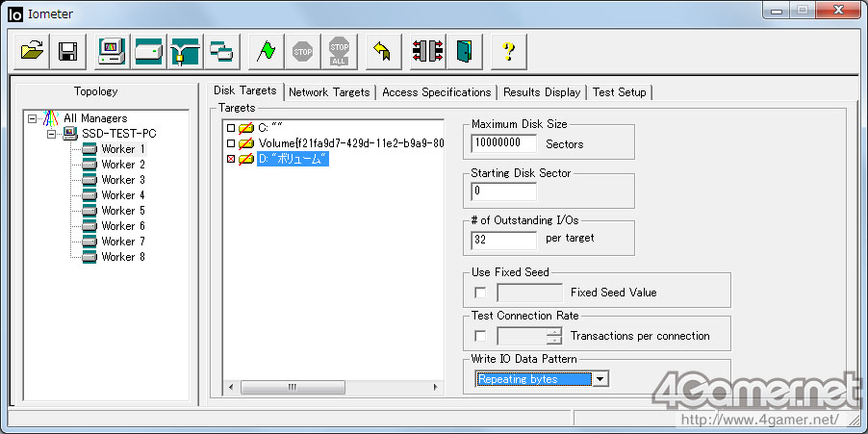
Task: Select SSD-TEST-PC manager node
Action: click(x=119, y=134)
